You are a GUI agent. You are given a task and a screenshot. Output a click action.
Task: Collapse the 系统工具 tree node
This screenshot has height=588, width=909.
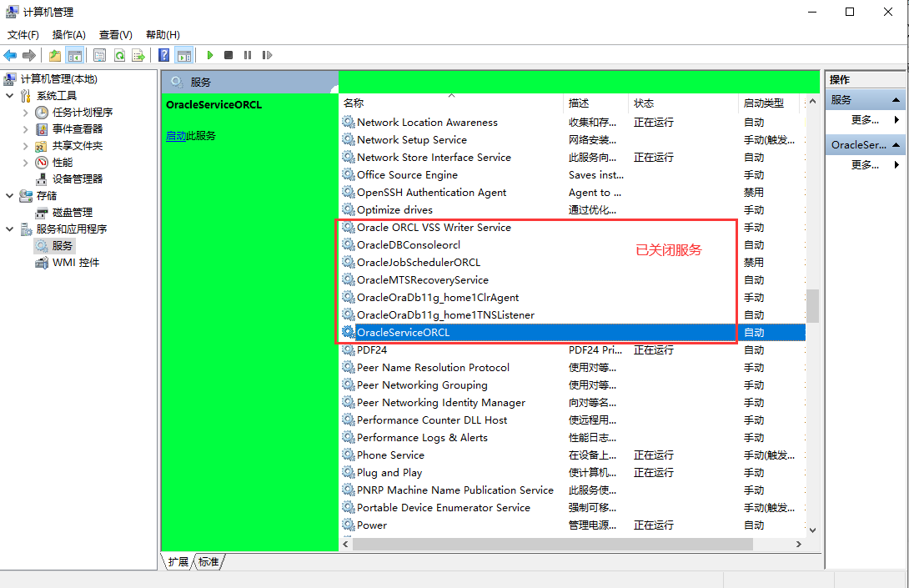pyautogui.click(x=10, y=96)
